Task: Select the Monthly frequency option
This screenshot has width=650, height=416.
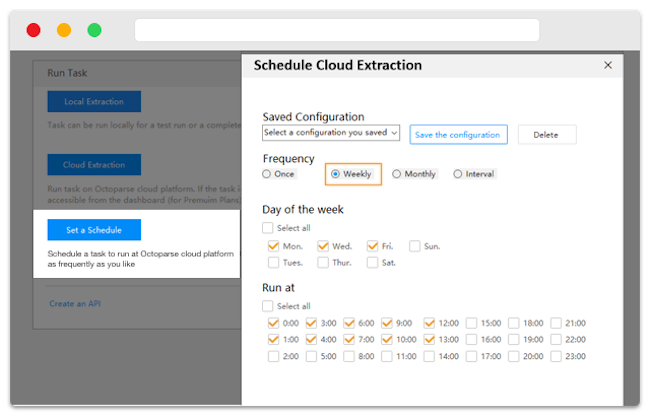Action: point(397,174)
